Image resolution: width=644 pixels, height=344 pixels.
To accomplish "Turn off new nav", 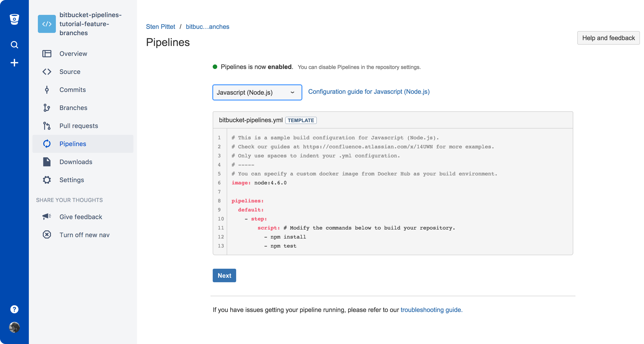I will tap(84, 235).
